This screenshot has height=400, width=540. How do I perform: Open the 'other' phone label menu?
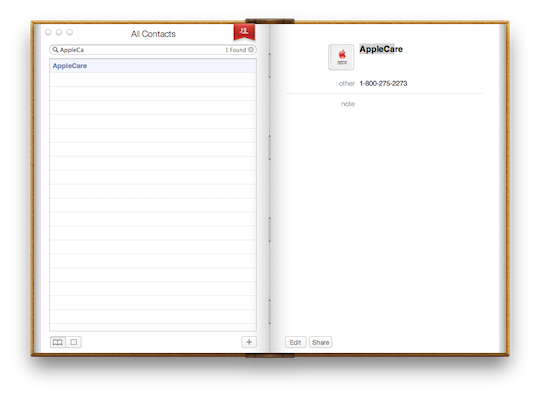[x=346, y=83]
